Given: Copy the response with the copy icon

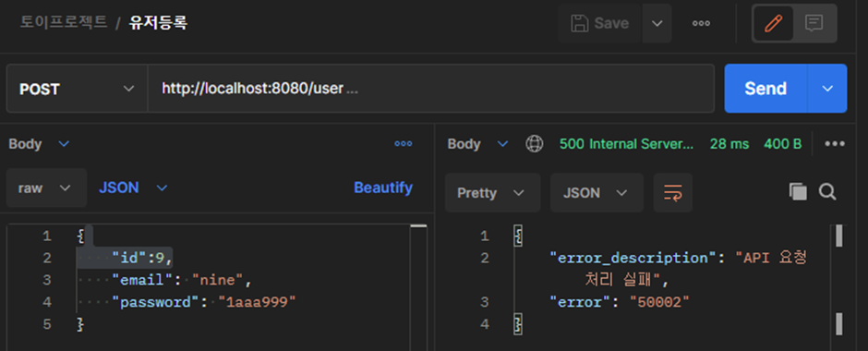Looking at the screenshot, I should click(798, 192).
